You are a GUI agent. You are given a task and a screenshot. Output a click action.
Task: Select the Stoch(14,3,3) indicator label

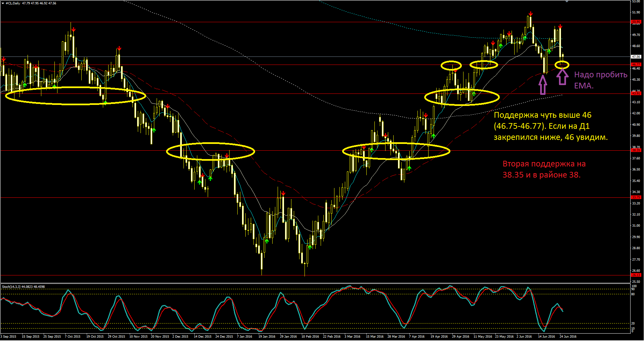[x=11, y=287]
